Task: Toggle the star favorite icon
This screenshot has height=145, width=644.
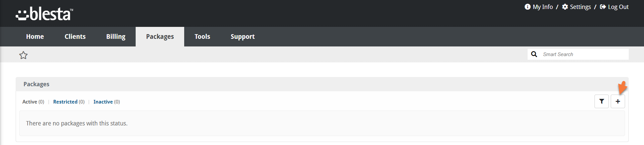Action: click(x=23, y=55)
